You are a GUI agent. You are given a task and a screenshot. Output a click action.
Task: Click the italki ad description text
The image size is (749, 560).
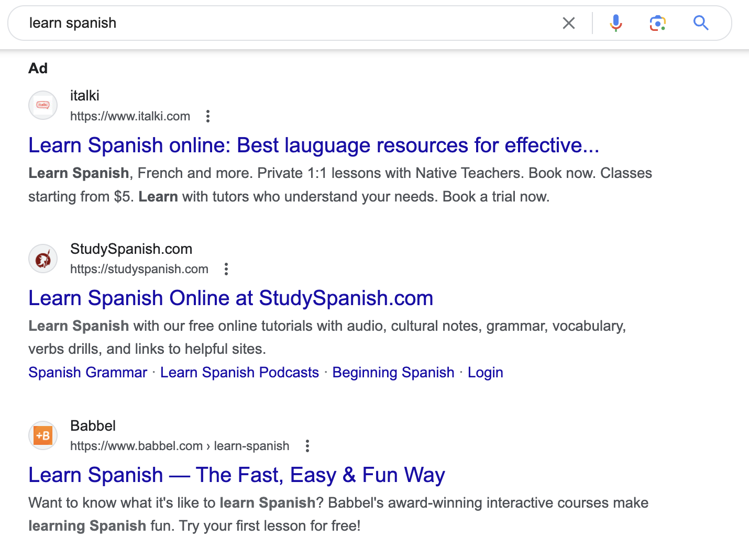point(340,185)
